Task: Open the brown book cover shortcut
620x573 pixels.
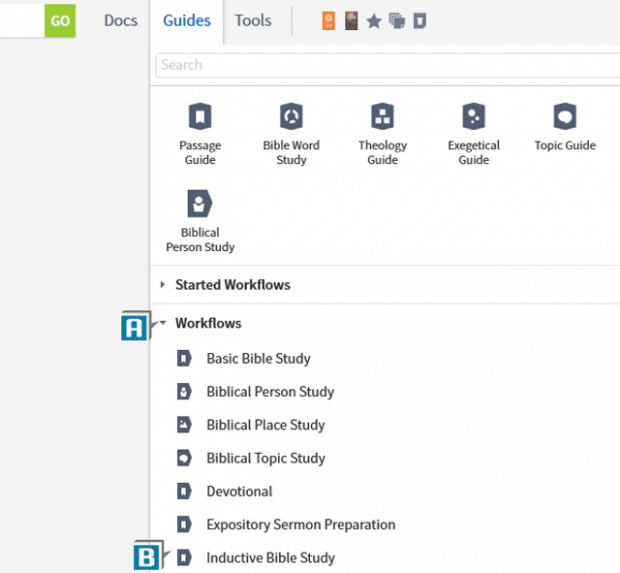Action: (351, 21)
